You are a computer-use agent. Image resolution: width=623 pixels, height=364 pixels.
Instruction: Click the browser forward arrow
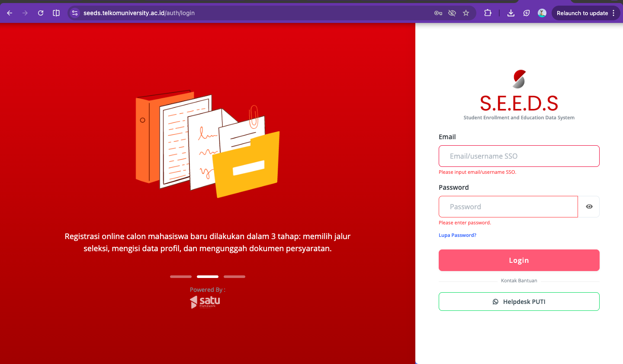pos(25,13)
